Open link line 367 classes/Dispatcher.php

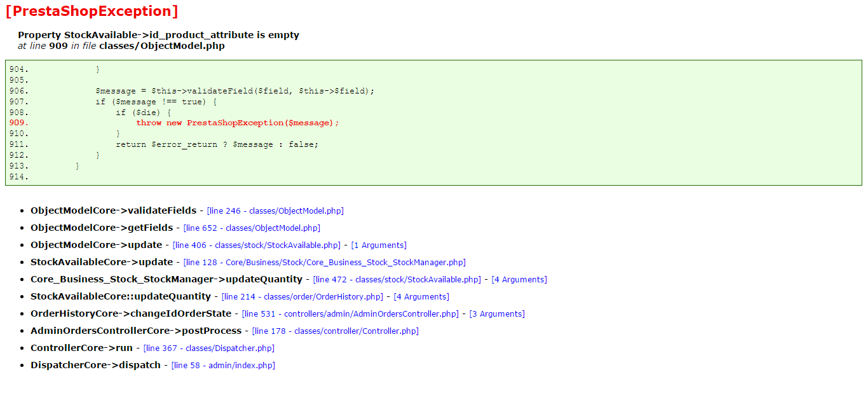209,348
